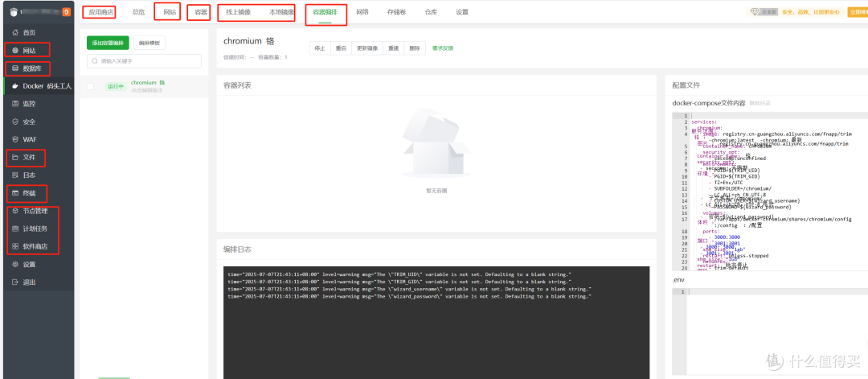Switch to the 容器 tab
Image resolution: width=868 pixels, height=379 pixels.
pyautogui.click(x=201, y=11)
